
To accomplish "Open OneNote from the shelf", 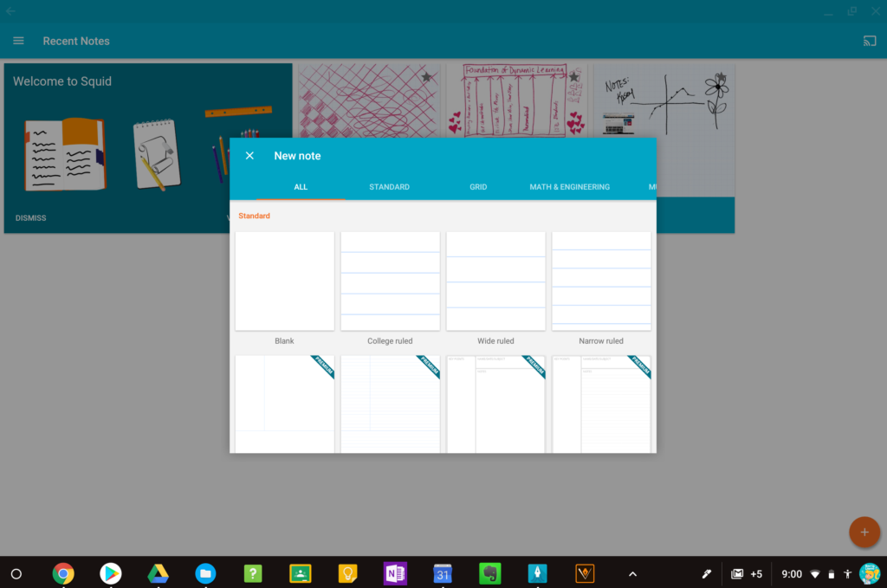I will click(395, 574).
